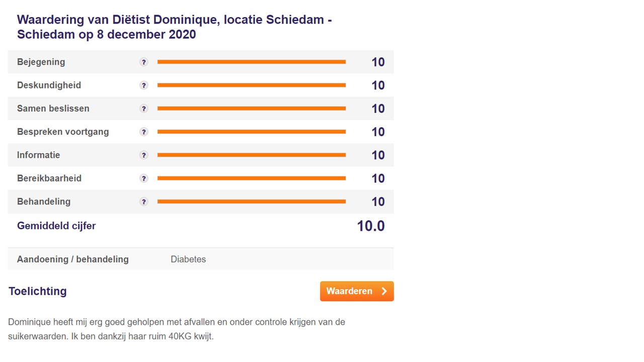Click the Aandoening / behandeling label
644x362 pixels.
(73, 259)
